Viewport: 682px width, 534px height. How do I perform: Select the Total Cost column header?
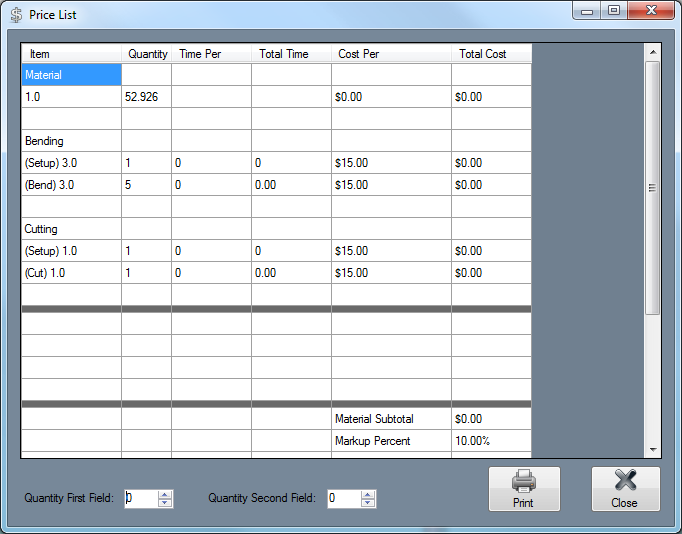click(491, 53)
